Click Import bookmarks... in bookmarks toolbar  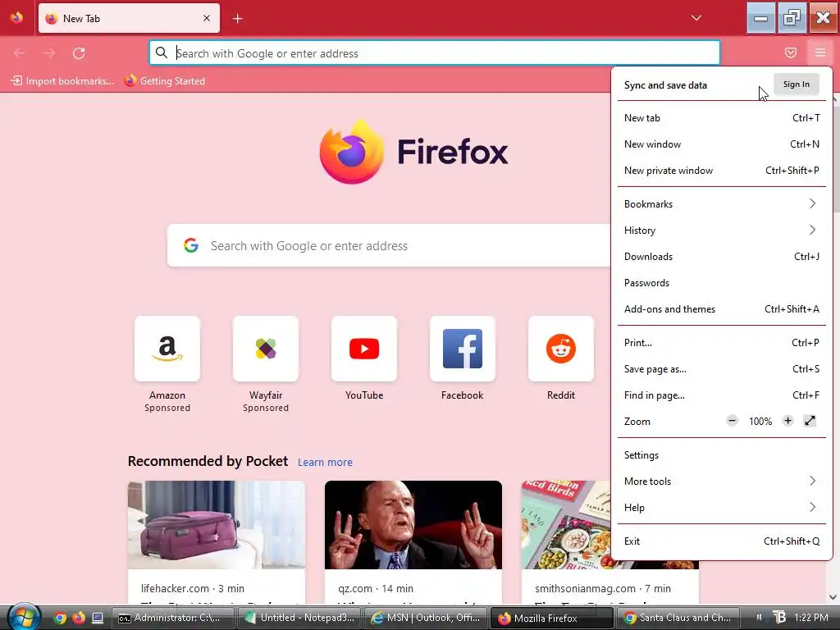(62, 81)
